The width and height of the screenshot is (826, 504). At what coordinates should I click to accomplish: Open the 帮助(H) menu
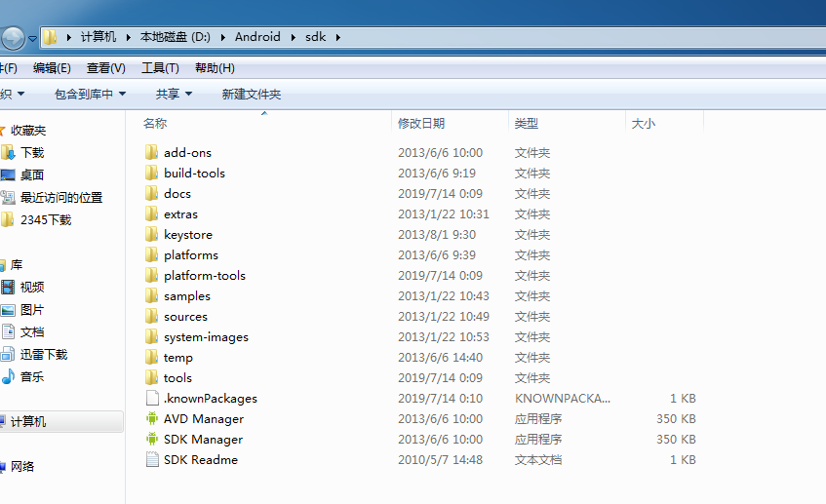pos(215,68)
